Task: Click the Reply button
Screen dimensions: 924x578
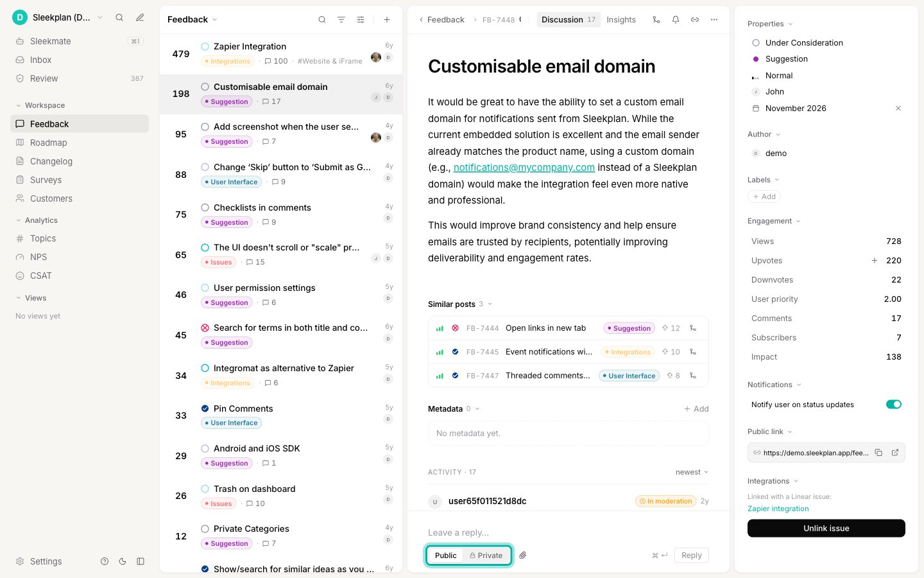Action: (x=692, y=556)
